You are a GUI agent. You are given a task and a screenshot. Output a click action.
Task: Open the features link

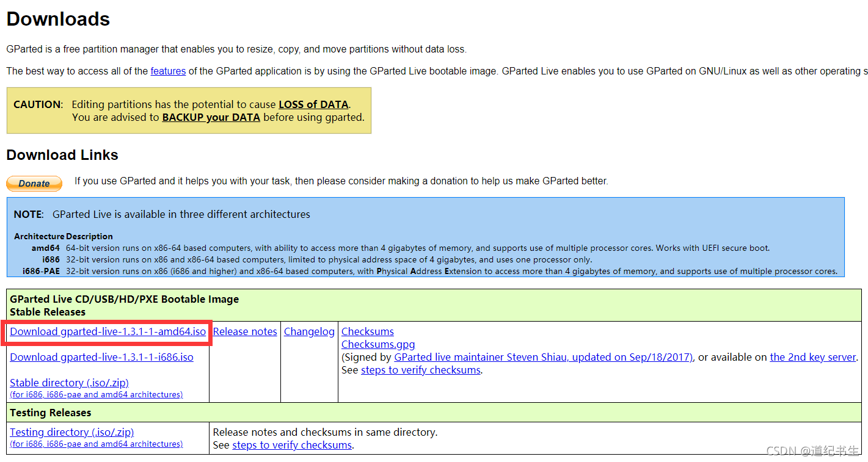168,71
